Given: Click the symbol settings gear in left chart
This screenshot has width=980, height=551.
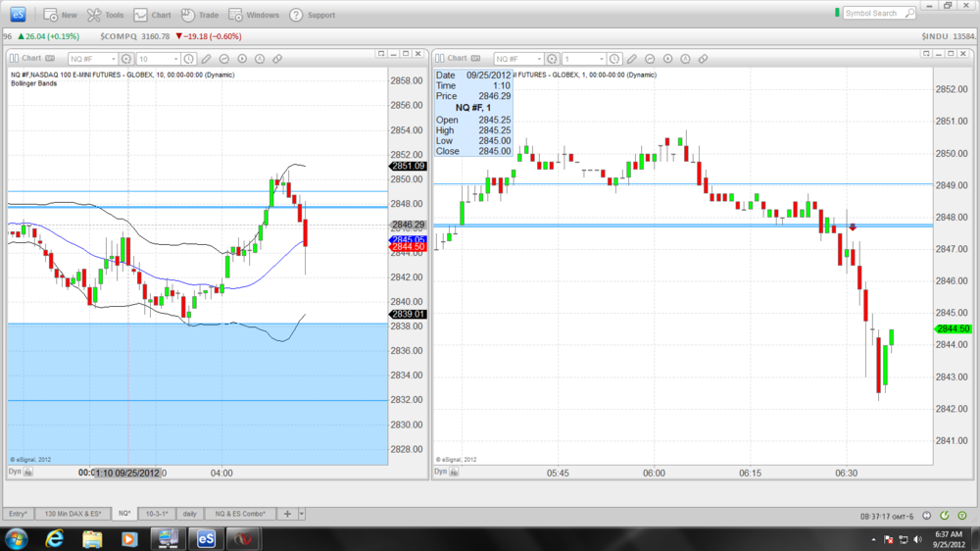Looking at the screenshot, I should [126, 59].
